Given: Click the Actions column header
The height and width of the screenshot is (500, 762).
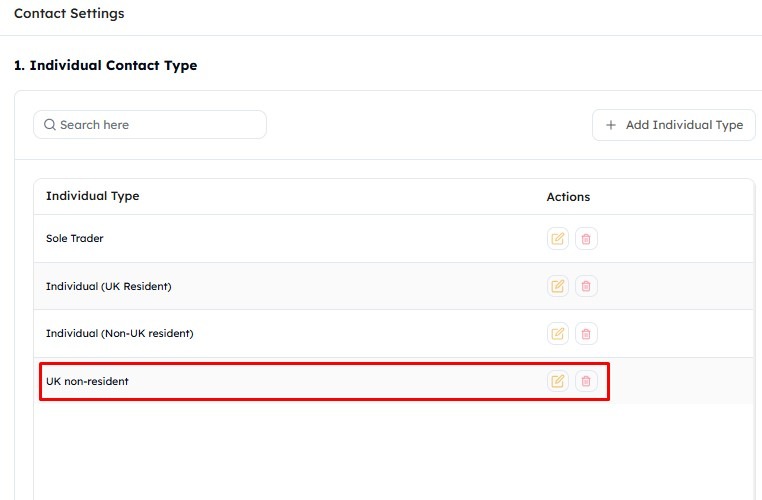Looking at the screenshot, I should [568, 197].
